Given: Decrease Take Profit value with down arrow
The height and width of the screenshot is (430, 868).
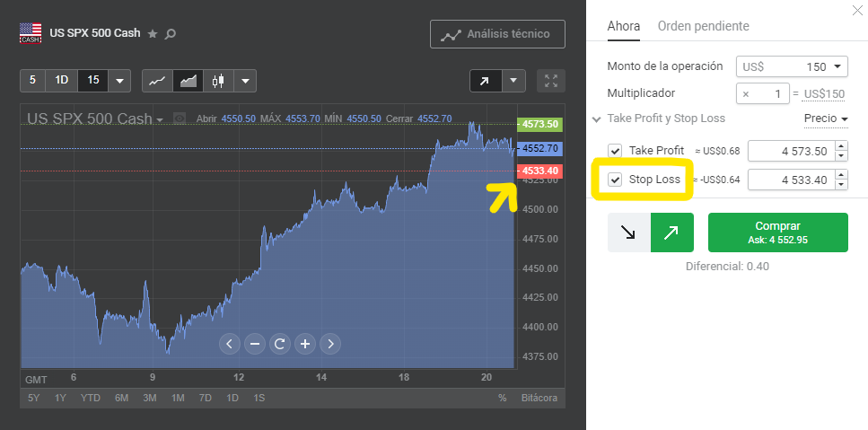Looking at the screenshot, I should click(x=841, y=156).
